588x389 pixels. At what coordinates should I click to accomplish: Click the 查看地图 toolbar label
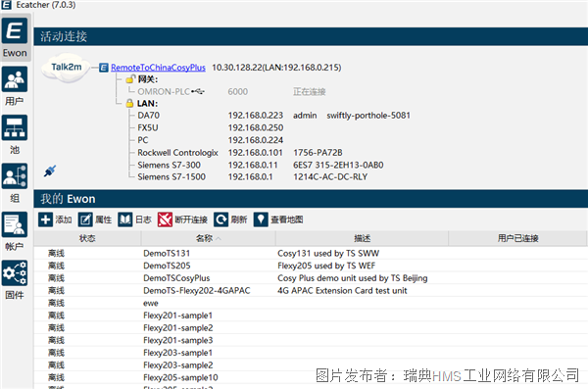click(x=287, y=219)
